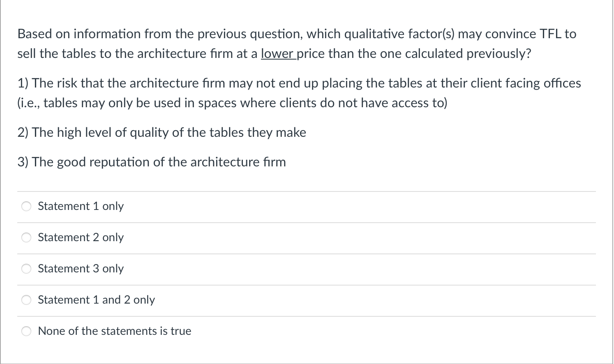Select the Statement 1 and 2 only option
The height and width of the screenshot is (364, 614).
click(26, 300)
